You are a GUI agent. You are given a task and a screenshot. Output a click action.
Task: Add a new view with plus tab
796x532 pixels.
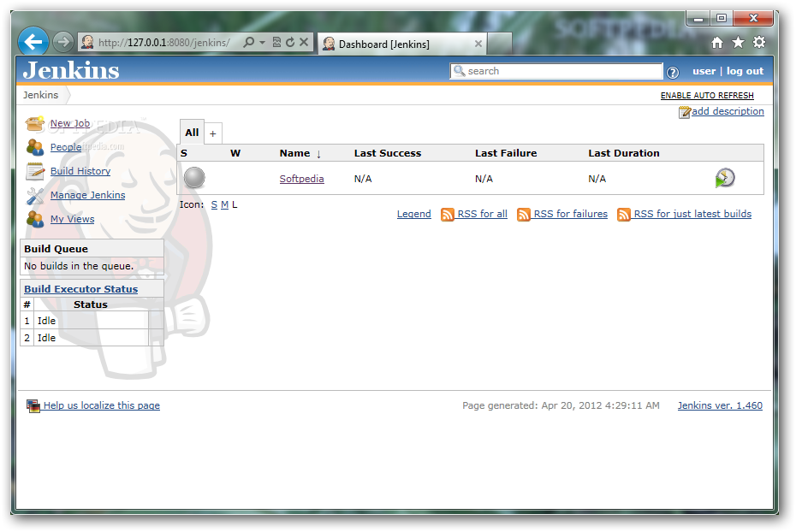point(213,134)
